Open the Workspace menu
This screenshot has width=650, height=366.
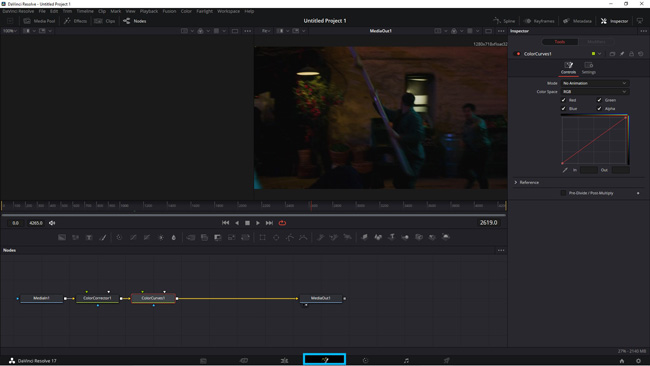[x=228, y=11]
